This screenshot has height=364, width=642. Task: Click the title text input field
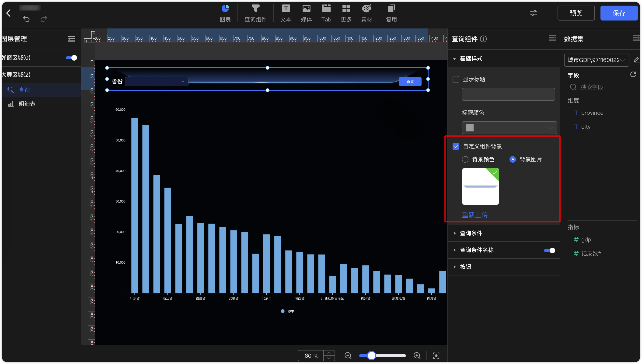508,94
